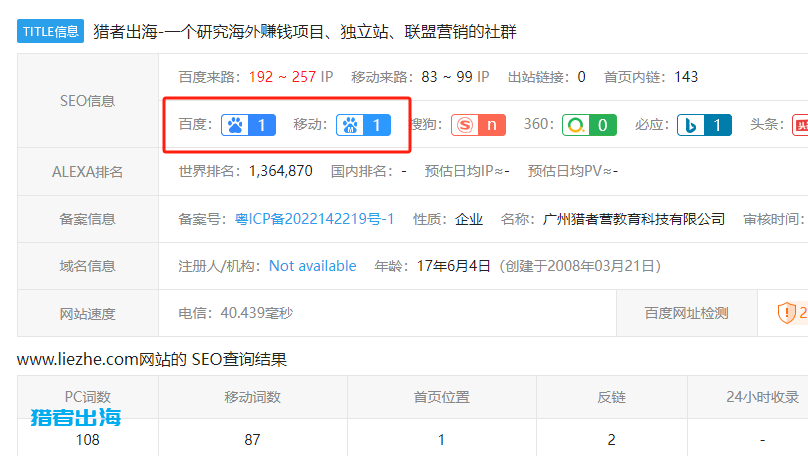The height and width of the screenshot is (456, 808).
Task: Click the blue TITLE信息 tag
Action: [50, 31]
